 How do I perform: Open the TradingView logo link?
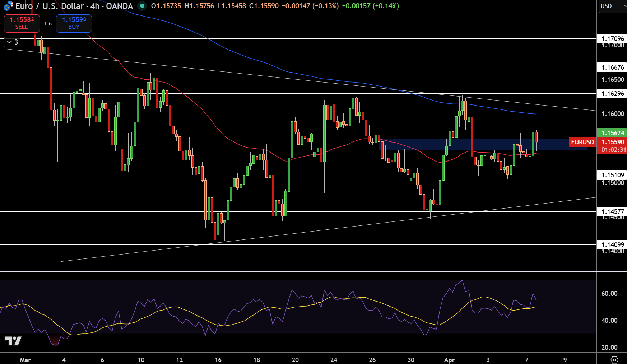click(13, 340)
